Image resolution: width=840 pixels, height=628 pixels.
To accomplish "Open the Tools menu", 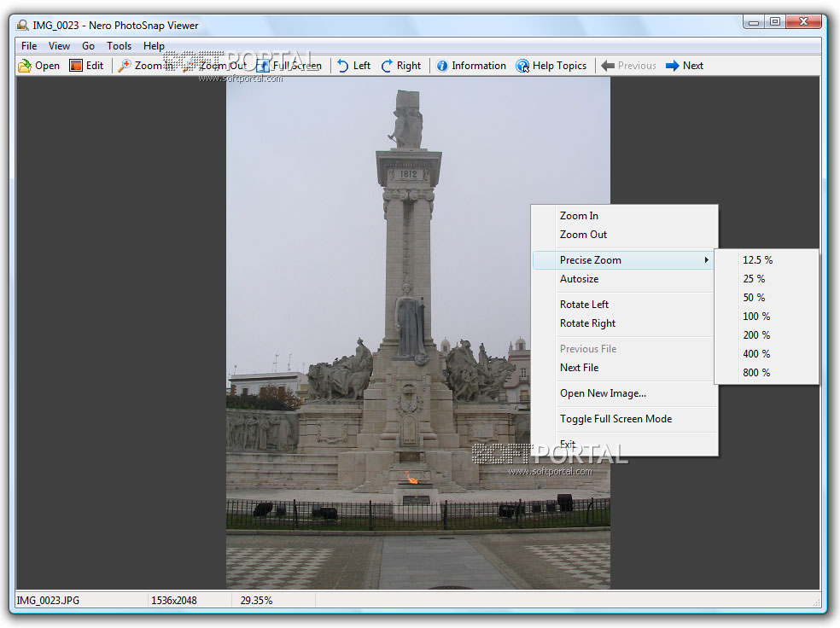I will 119,46.
